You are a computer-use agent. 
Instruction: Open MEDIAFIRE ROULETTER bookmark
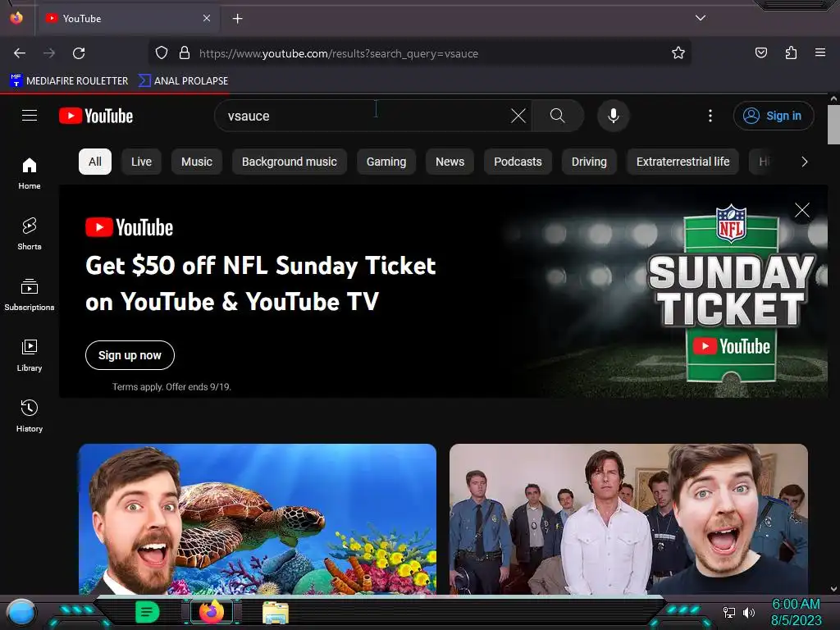[x=69, y=81]
